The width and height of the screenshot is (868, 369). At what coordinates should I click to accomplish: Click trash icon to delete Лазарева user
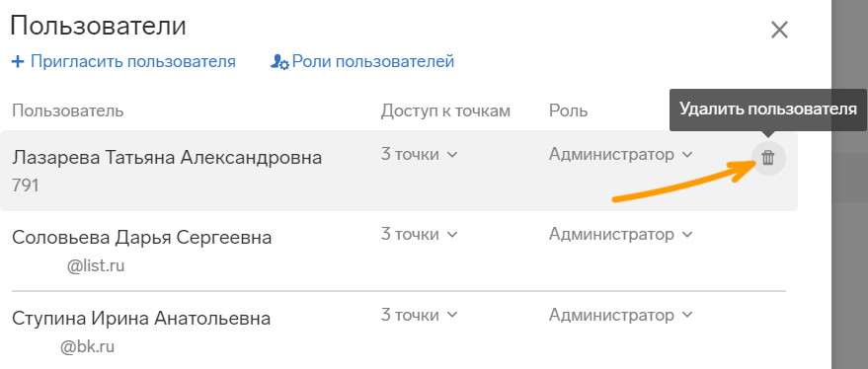tap(768, 158)
